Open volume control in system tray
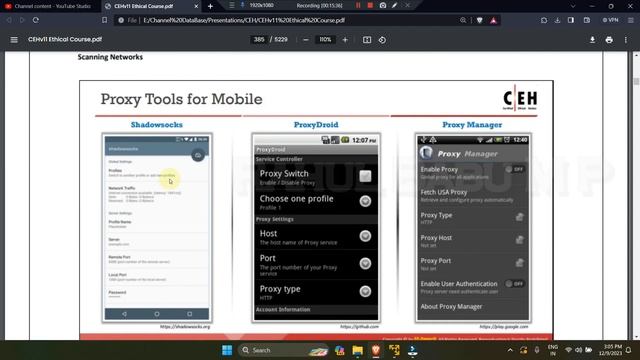This screenshot has width=640, height=360. tap(578, 350)
